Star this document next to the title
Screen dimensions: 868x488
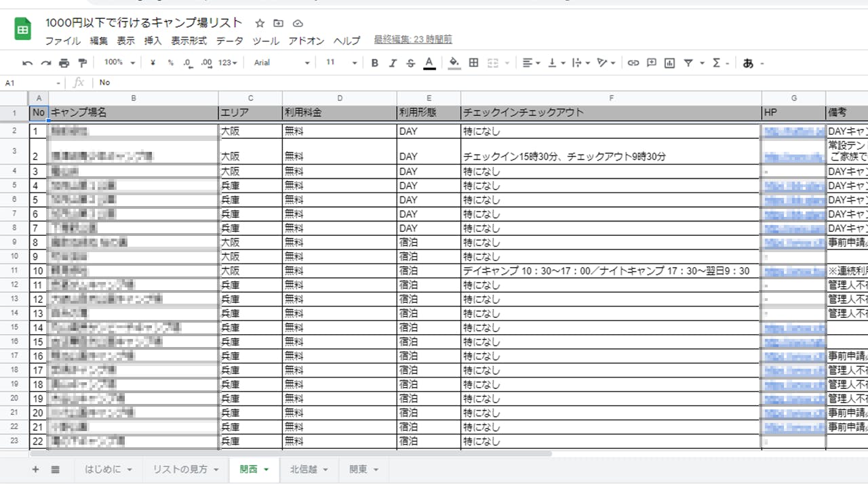[x=260, y=23]
